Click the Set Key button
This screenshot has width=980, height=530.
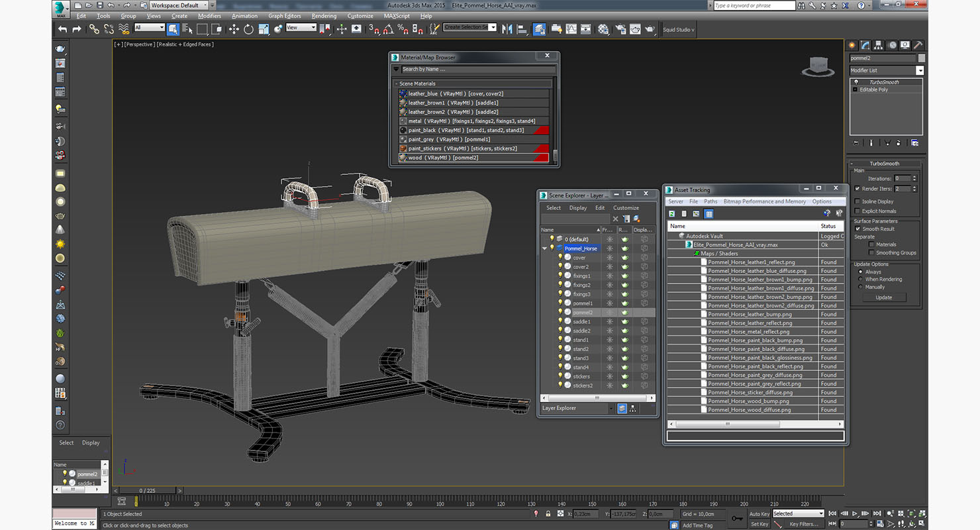click(x=759, y=524)
